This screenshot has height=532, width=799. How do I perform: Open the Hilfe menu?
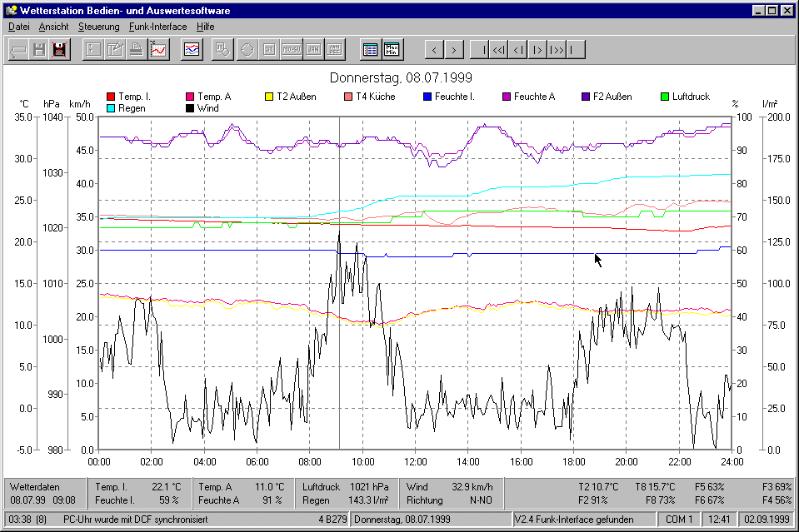click(x=205, y=27)
